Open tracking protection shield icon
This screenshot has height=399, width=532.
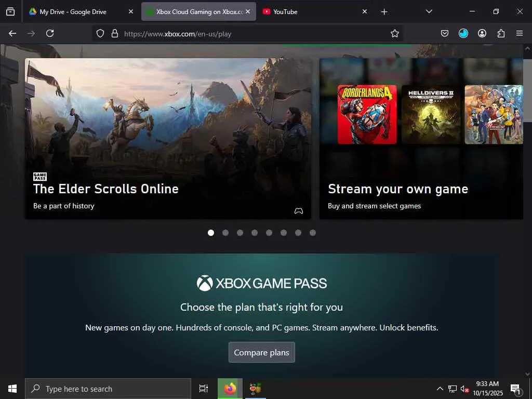[100, 34]
